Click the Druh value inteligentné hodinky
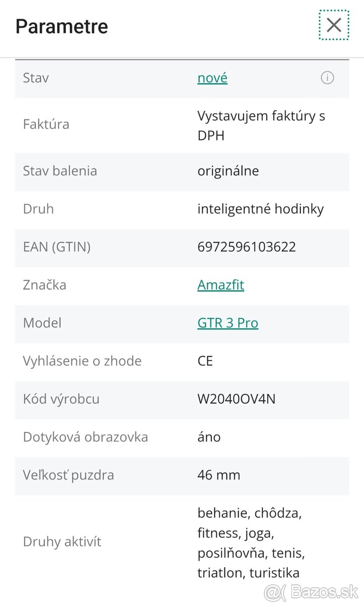The width and height of the screenshot is (364, 607). pos(261,208)
